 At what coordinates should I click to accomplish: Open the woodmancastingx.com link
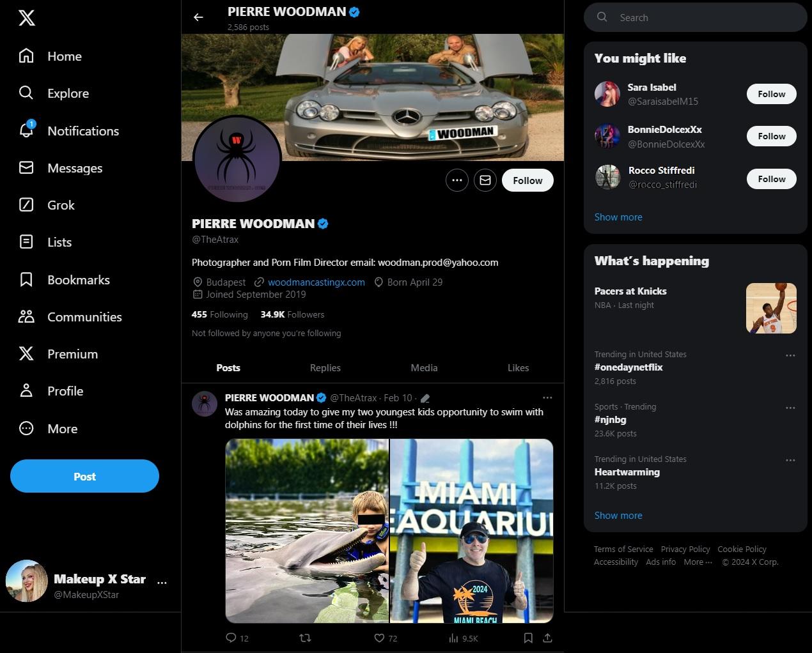click(x=316, y=282)
